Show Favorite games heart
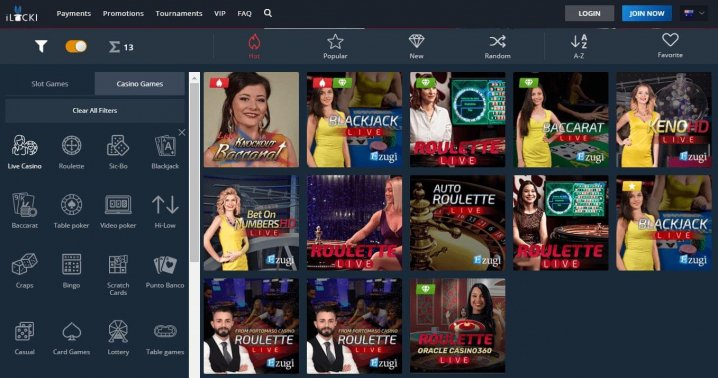Image resolution: width=718 pixels, height=378 pixels. coord(670,45)
